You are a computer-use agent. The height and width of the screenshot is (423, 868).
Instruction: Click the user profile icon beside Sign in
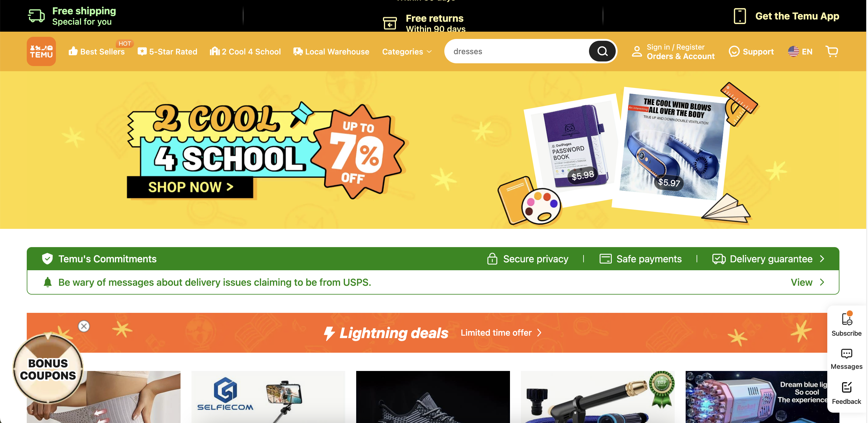[x=636, y=51]
